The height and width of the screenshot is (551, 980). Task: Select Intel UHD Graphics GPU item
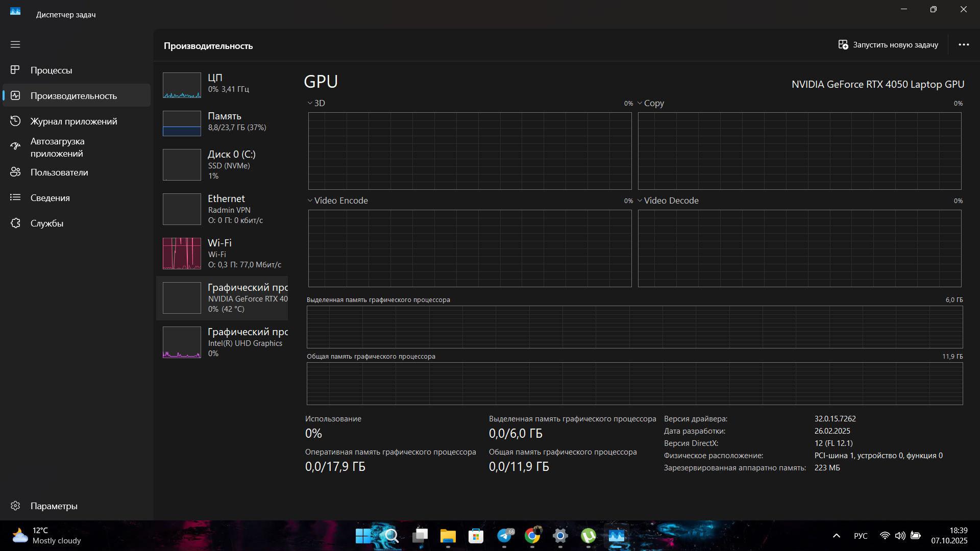pos(223,342)
